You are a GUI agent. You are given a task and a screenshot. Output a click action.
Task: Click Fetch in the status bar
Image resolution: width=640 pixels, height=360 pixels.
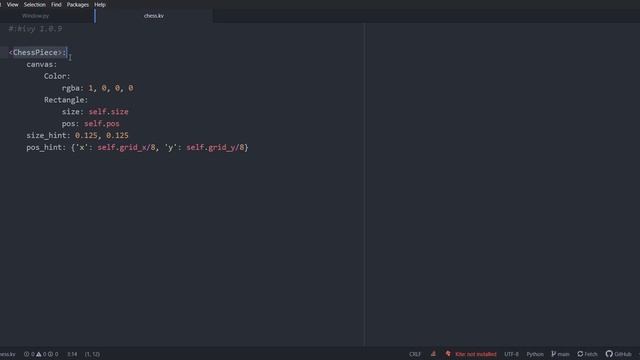(591, 354)
